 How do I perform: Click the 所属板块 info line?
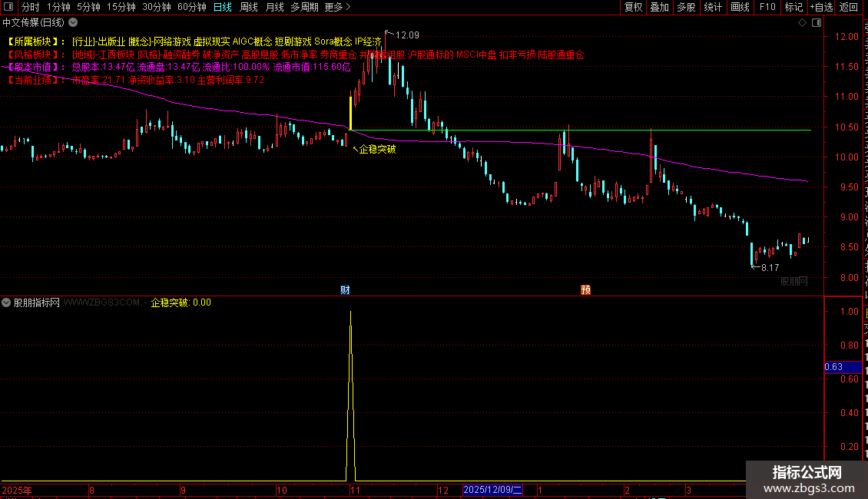tap(194, 41)
